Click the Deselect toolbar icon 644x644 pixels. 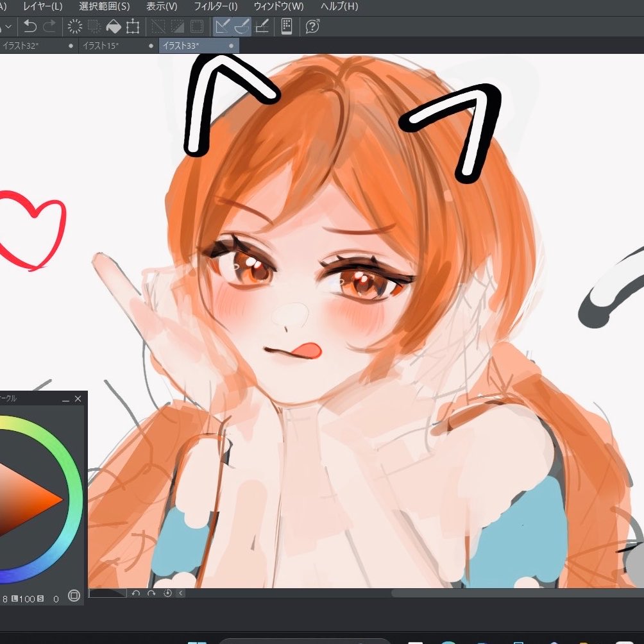pos(158,27)
